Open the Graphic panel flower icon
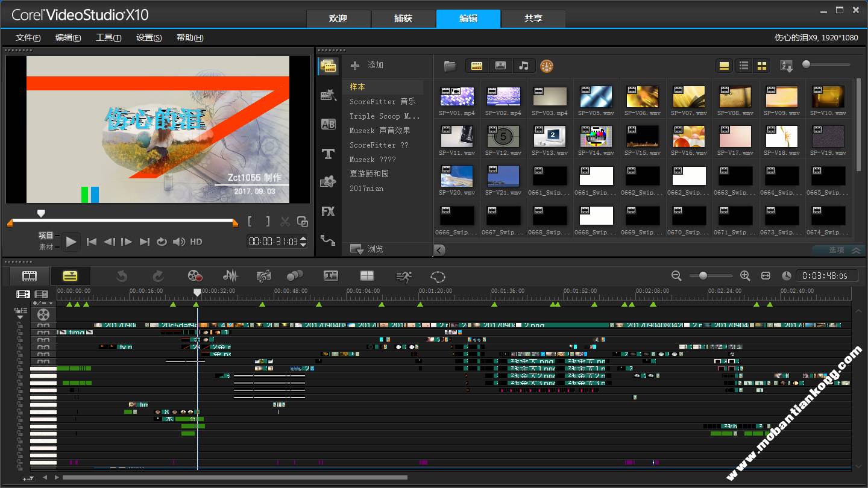The height and width of the screenshot is (488, 868). coord(329,181)
